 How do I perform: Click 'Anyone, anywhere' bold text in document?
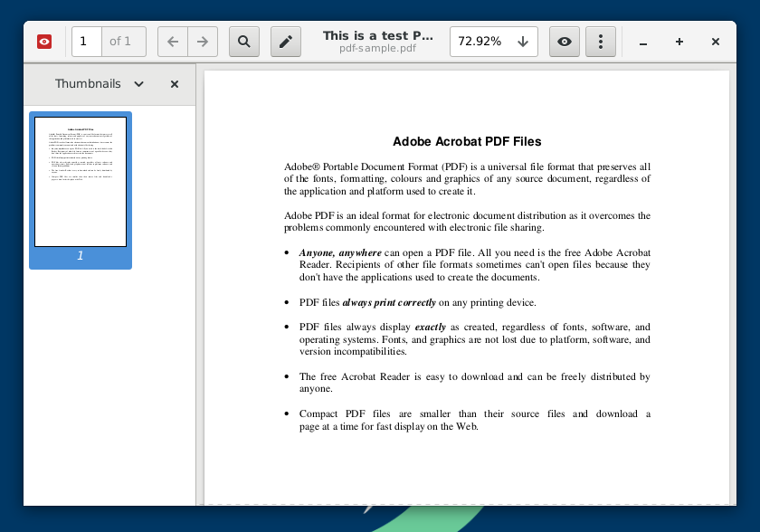(x=340, y=253)
